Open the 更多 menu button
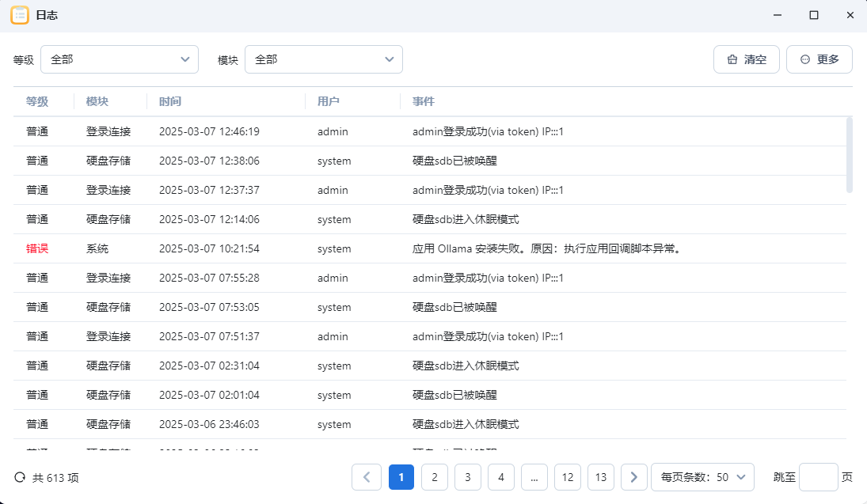The width and height of the screenshot is (867, 504). pyautogui.click(x=819, y=59)
